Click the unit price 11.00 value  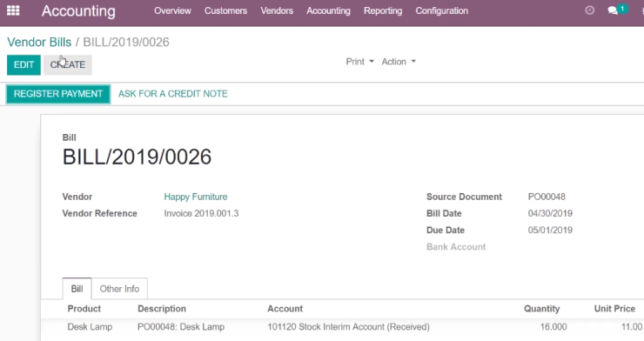click(632, 327)
